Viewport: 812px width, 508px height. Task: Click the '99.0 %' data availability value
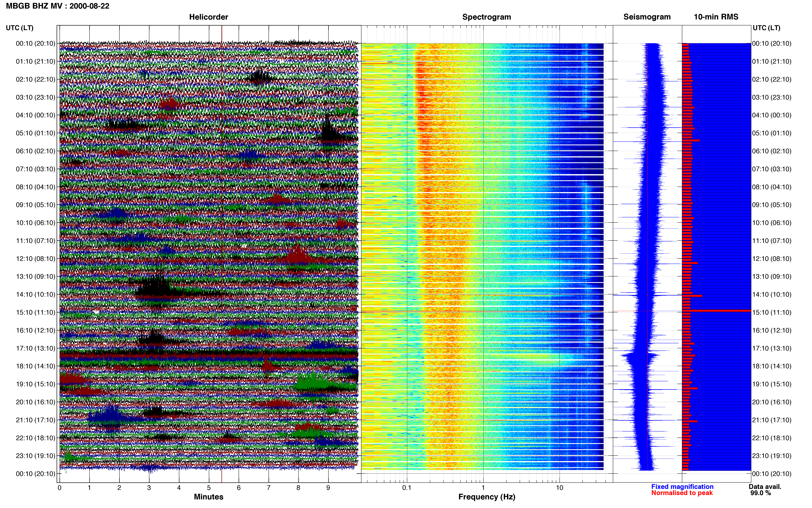click(x=761, y=493)
